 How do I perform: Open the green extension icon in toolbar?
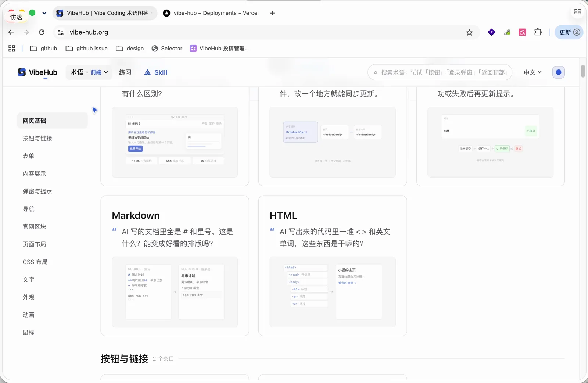(x=507, y=32)
